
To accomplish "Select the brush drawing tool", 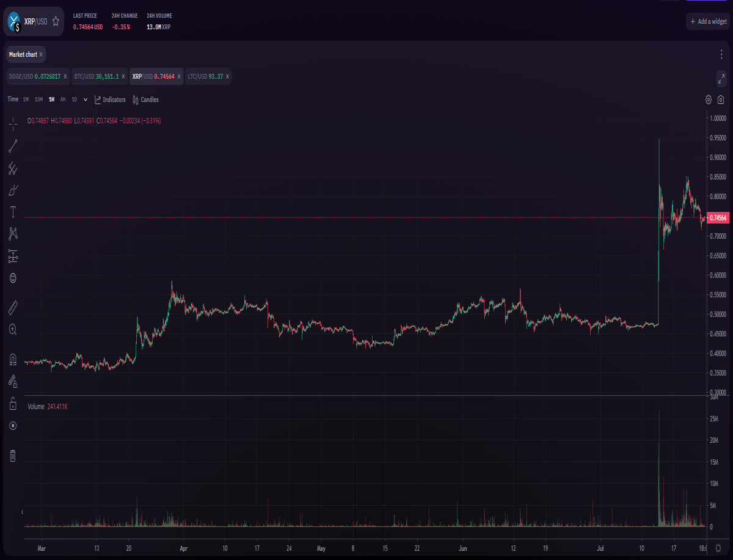I will 13,191.
